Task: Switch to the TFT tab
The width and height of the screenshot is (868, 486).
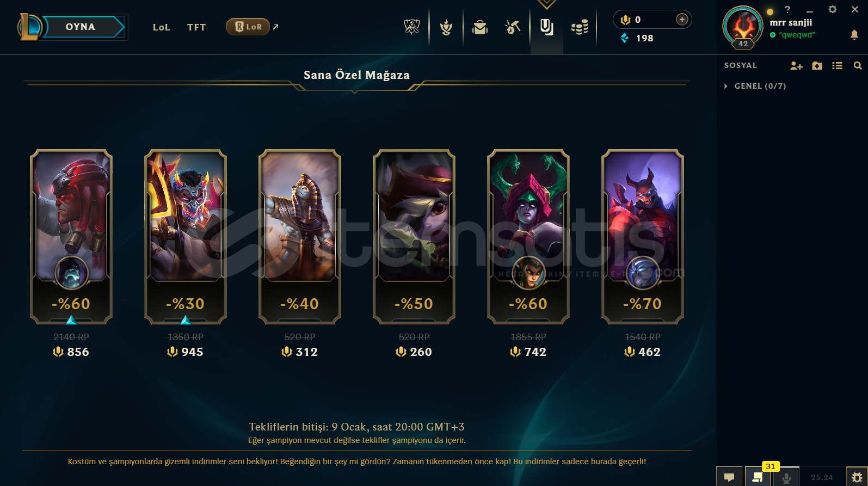Action: click(196, 27)
